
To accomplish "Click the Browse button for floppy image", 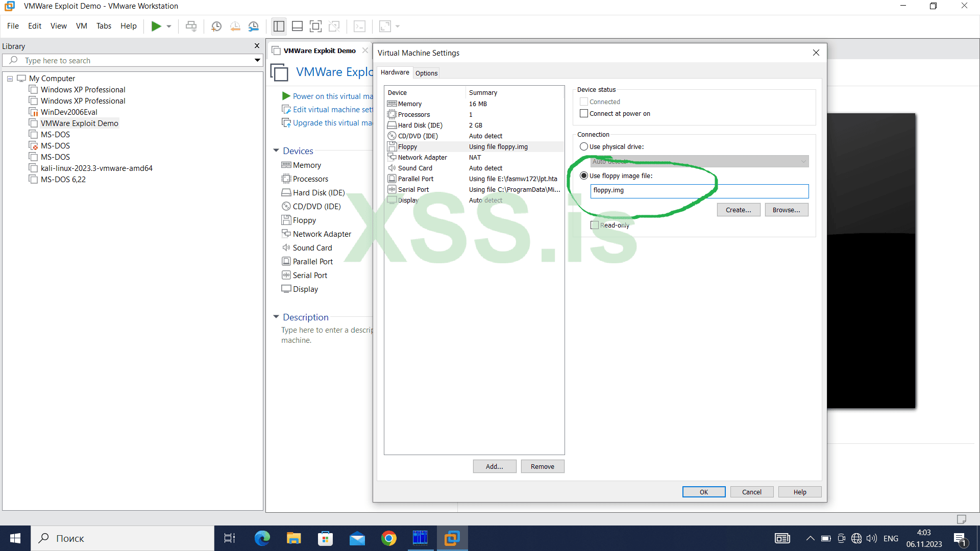I will tap(786, 209).
